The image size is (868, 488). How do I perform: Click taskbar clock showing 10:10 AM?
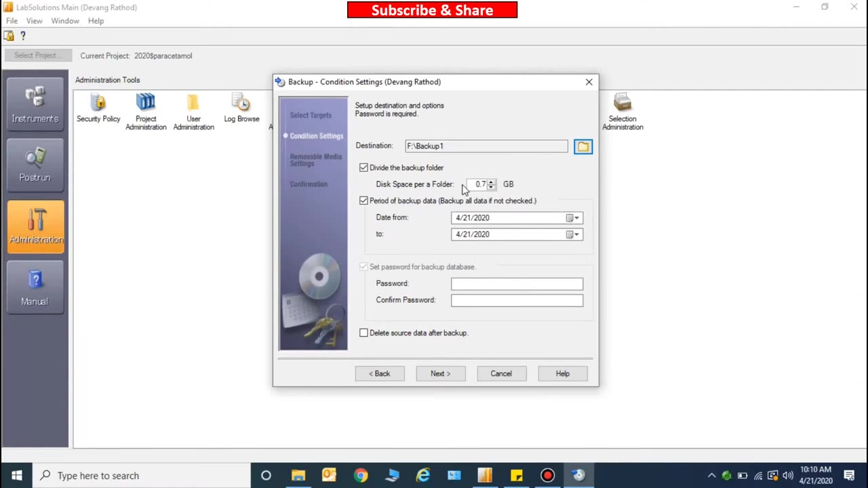(x=816, y=475)
